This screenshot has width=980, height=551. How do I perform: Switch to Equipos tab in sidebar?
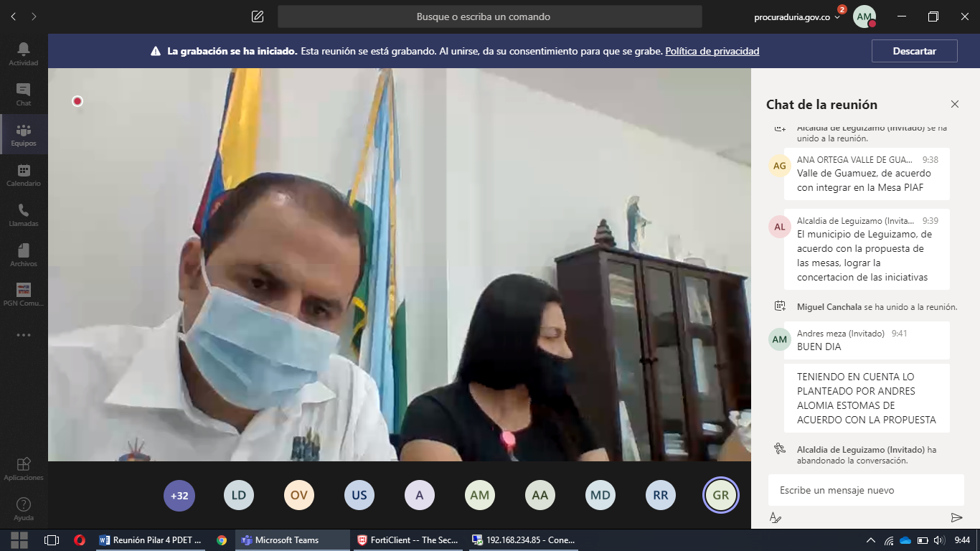[24, 134]
